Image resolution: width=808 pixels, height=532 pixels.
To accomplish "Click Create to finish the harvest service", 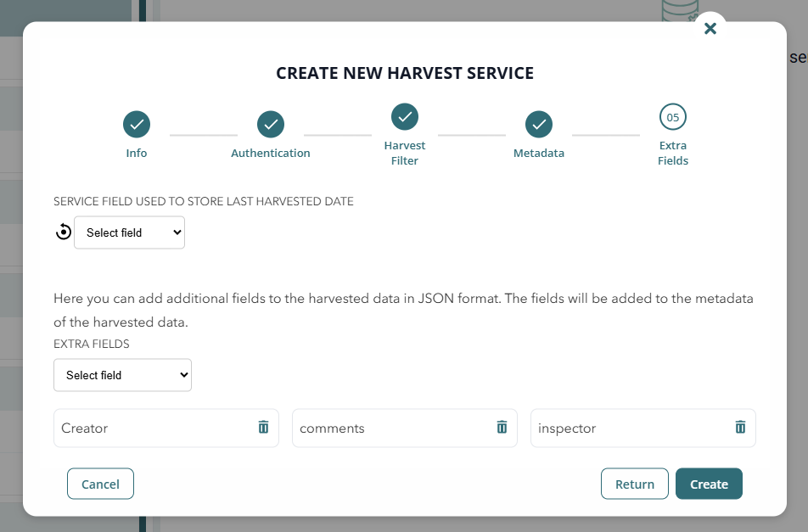I will click(709, 484).
